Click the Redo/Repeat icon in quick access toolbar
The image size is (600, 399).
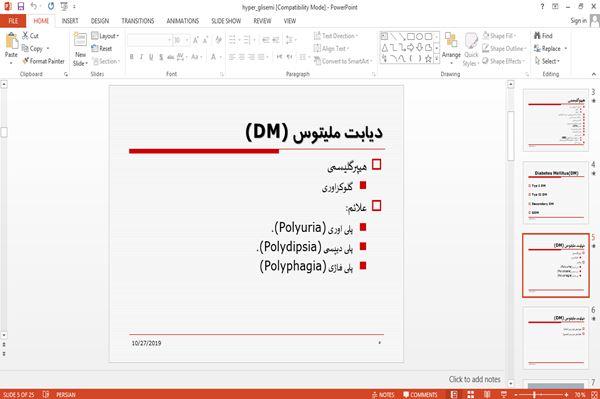pos(51,6)
